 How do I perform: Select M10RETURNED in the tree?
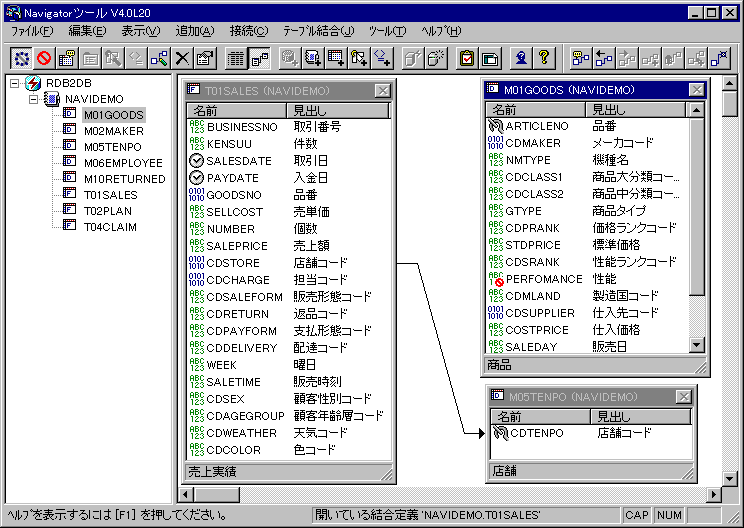[125, 179]
